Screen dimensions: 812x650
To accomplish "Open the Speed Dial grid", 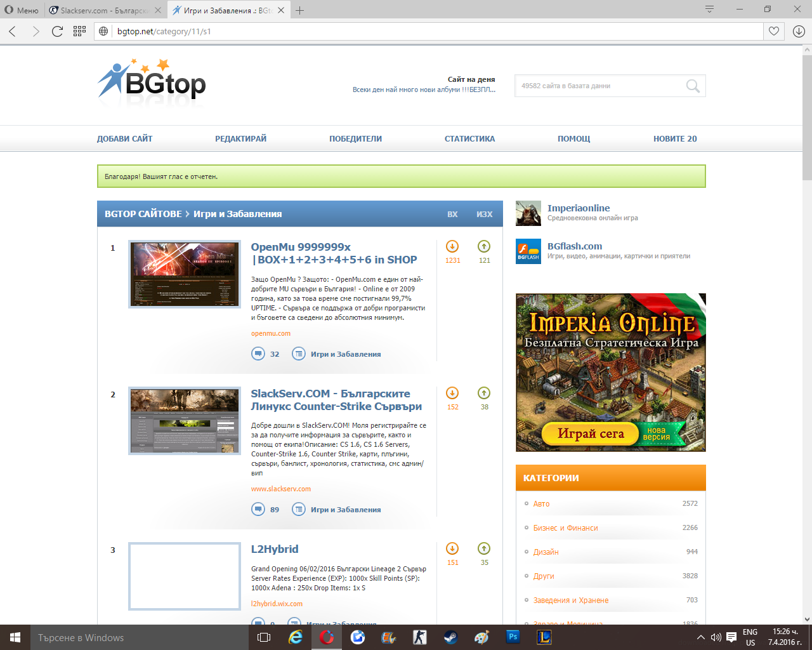I will coord(79,31).
